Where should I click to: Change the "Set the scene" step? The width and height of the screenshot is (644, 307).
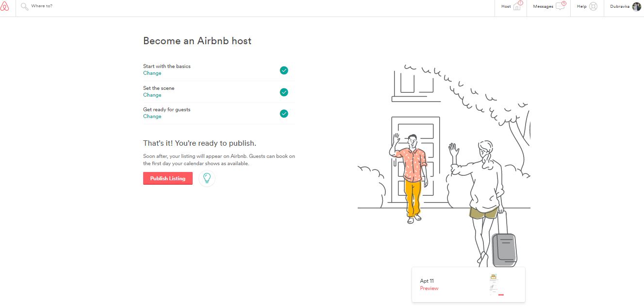152,95
